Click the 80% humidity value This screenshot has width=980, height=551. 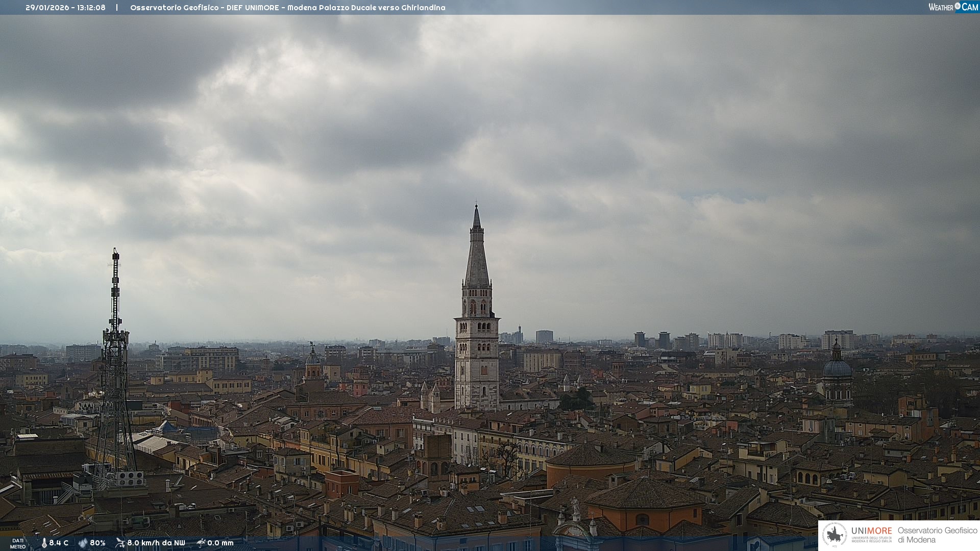(97, 543)
